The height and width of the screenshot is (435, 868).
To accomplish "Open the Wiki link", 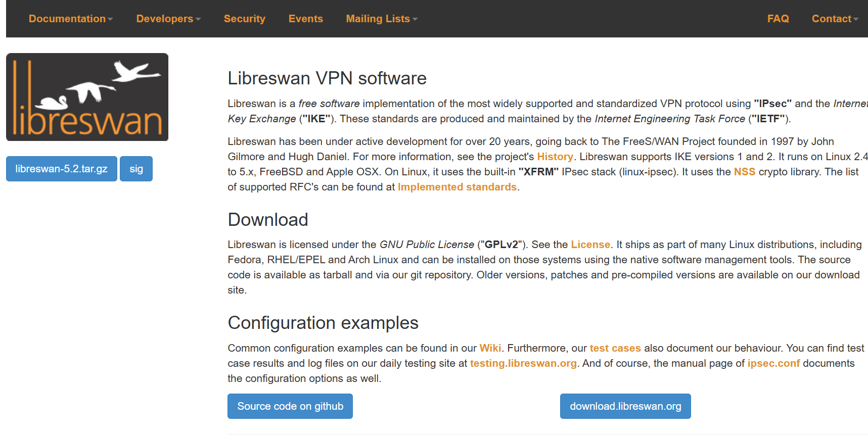I will coord(490,348).
